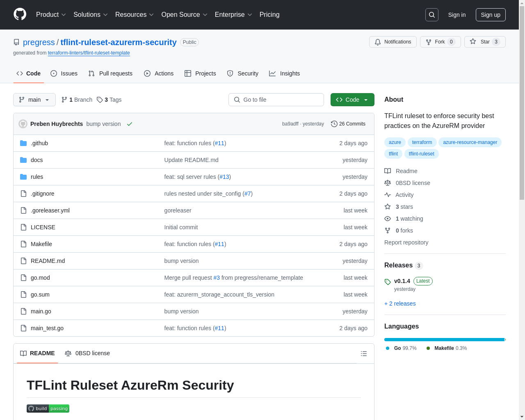Expand the Resources menu

click(x=135, y=15)
